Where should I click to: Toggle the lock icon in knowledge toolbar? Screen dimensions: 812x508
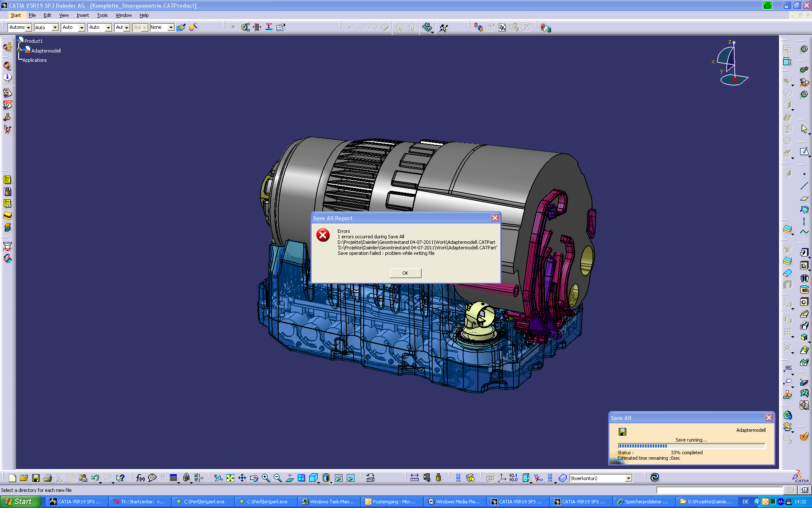click(186, 478)
